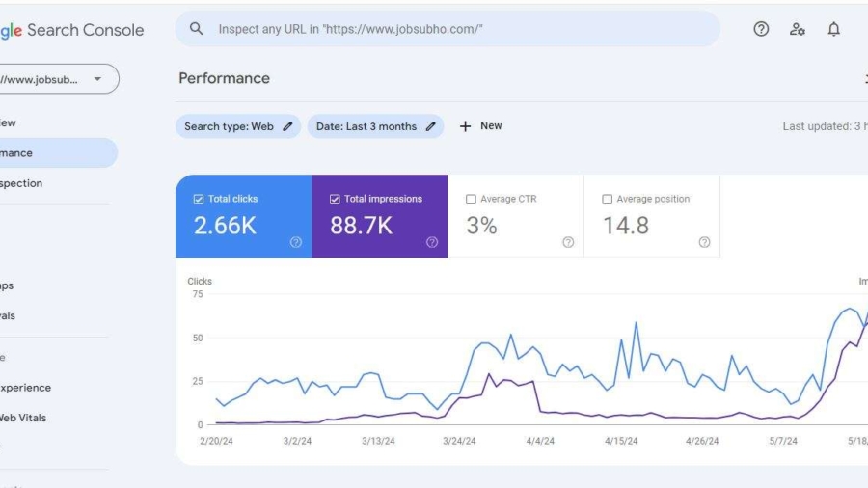Click the 4/26/24 date axis label
The width and height of the screenshot is (868, 488).
pyautogui.click(x=702, y=441)
